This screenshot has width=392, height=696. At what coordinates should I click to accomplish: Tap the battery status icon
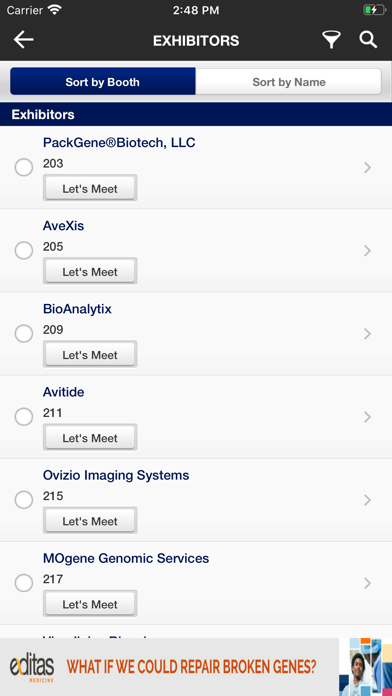click(x=374, y=10)
